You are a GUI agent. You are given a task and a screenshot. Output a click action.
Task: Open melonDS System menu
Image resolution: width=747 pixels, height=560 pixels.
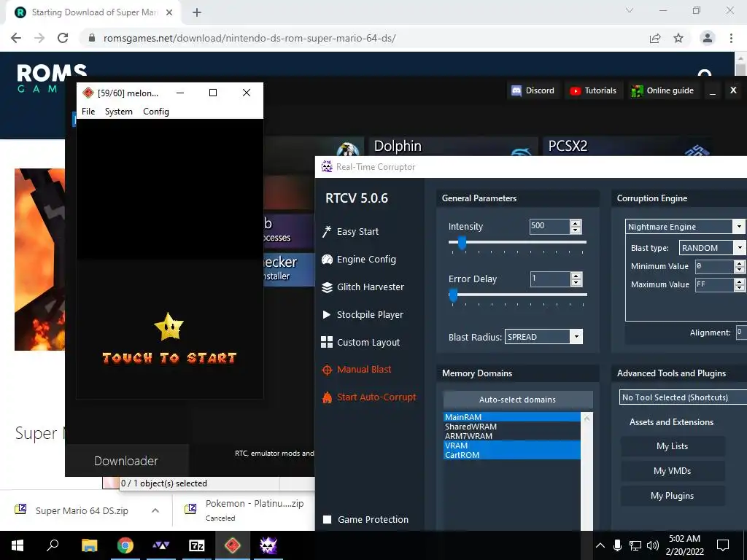tap(119, 112)
